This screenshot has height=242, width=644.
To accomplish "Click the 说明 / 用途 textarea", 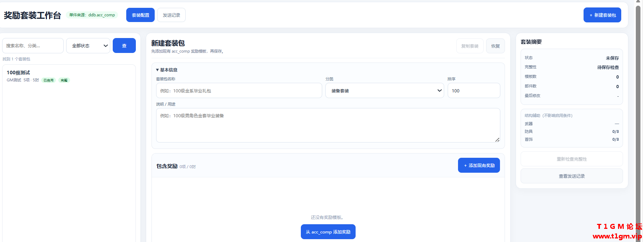I will (x=328, y=125).
